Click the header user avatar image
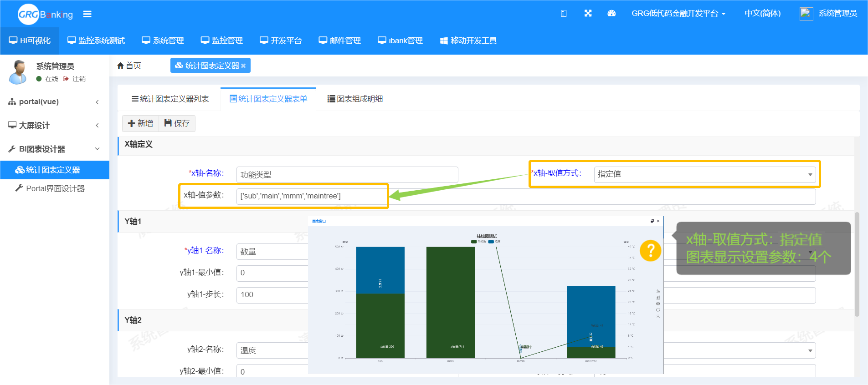Screen dimensions: 868x385 [806, 14]
